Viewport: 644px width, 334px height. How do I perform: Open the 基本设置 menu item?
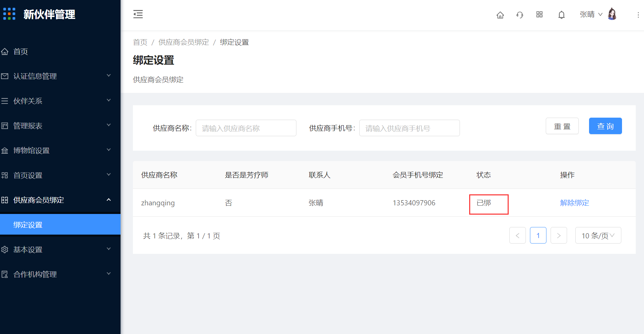coord(60,250)
